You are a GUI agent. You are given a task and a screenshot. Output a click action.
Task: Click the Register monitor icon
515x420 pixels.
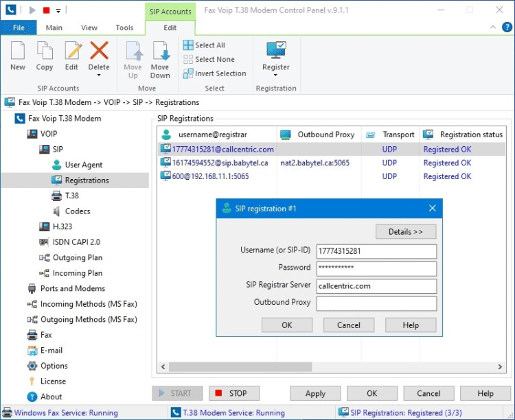click(x=275, y=51)
